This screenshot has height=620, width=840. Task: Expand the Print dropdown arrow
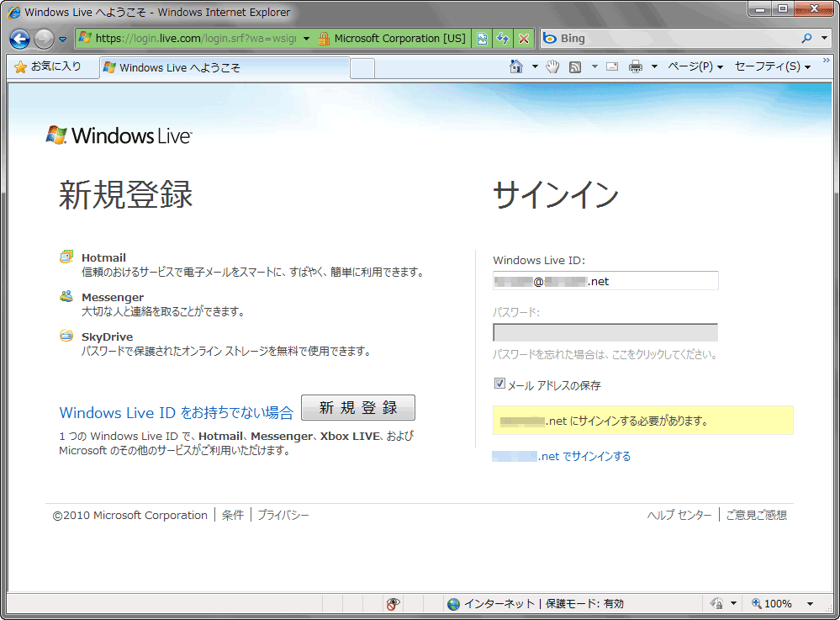(654, 66)
